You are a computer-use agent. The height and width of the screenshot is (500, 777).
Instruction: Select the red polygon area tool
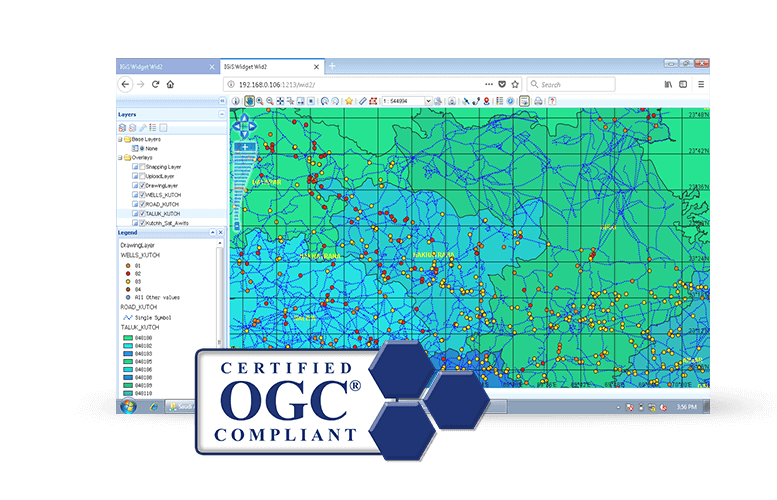[373, 101]
